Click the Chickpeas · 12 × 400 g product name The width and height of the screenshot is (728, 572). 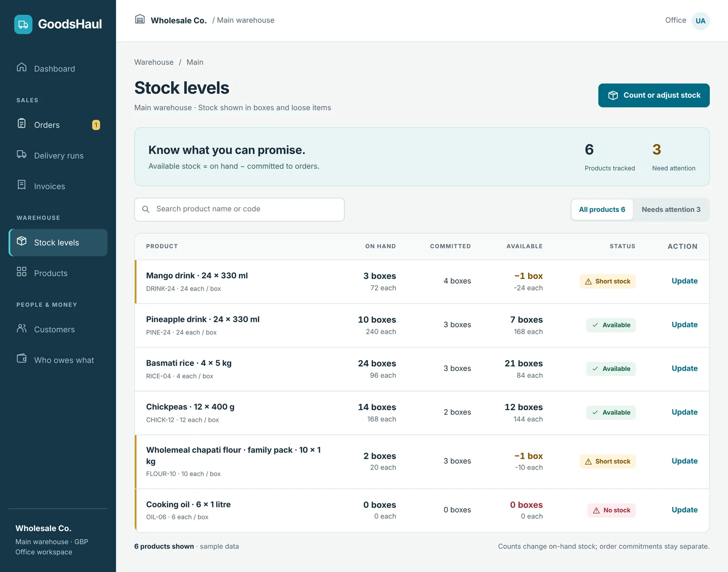click(190, 407)
